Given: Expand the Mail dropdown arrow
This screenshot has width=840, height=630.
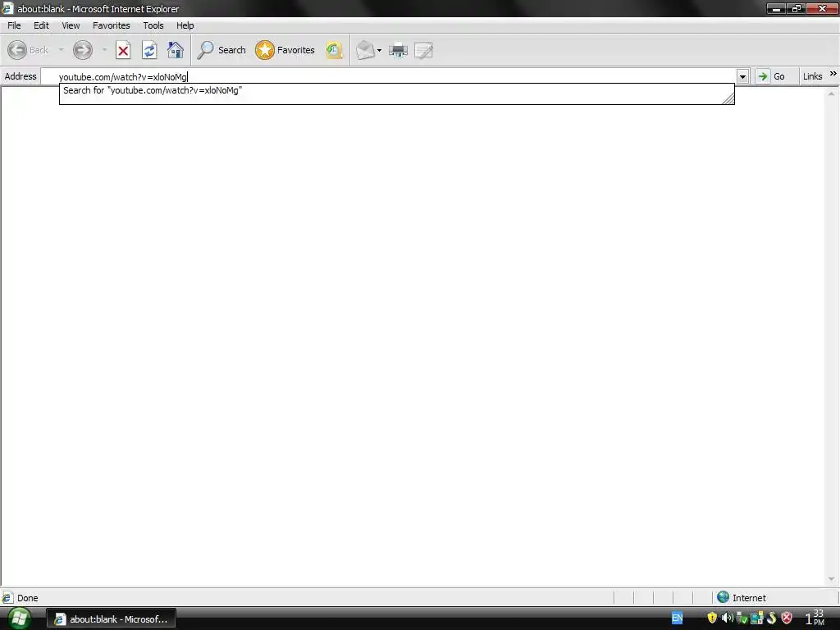Looking at the screenshot, I should click(379, 50).
